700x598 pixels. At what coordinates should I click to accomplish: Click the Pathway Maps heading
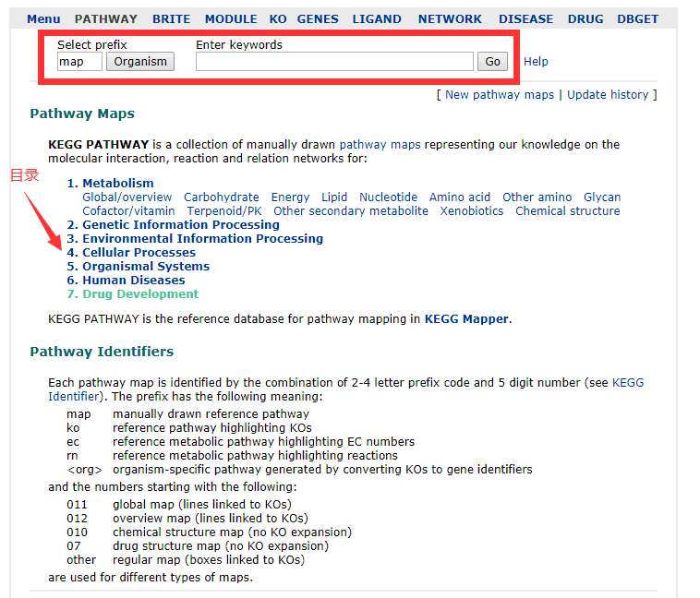point(82,114)
